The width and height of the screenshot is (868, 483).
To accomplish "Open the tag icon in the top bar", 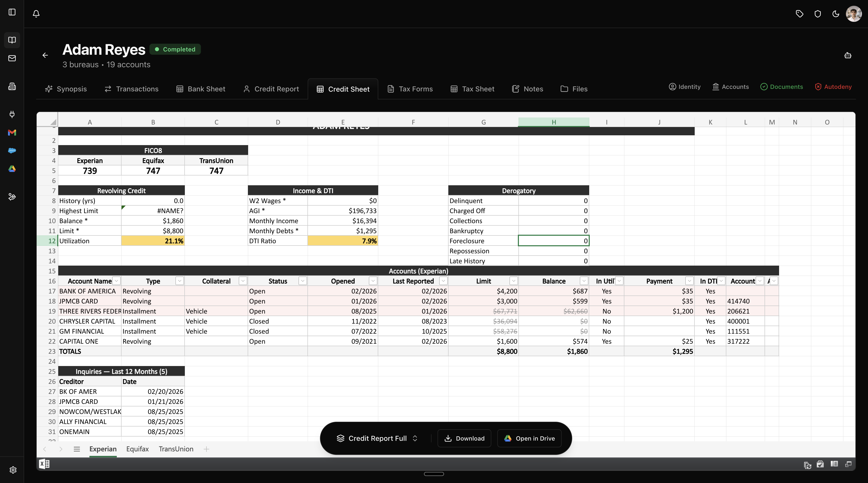I will [x=799, y=14].
